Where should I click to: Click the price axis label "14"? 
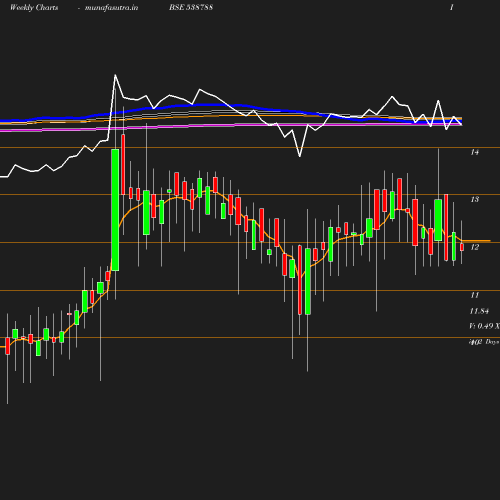tap(475, 152)
